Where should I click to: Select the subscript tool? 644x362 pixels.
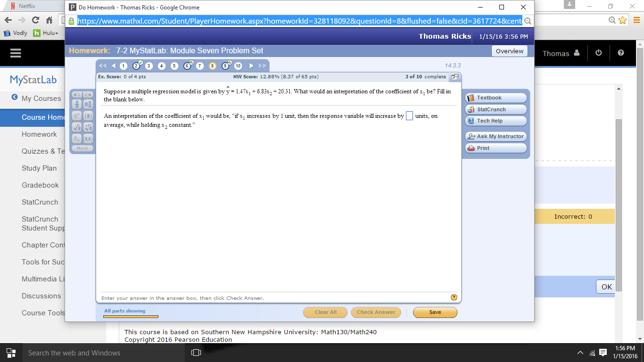click(x=76, y=138)
